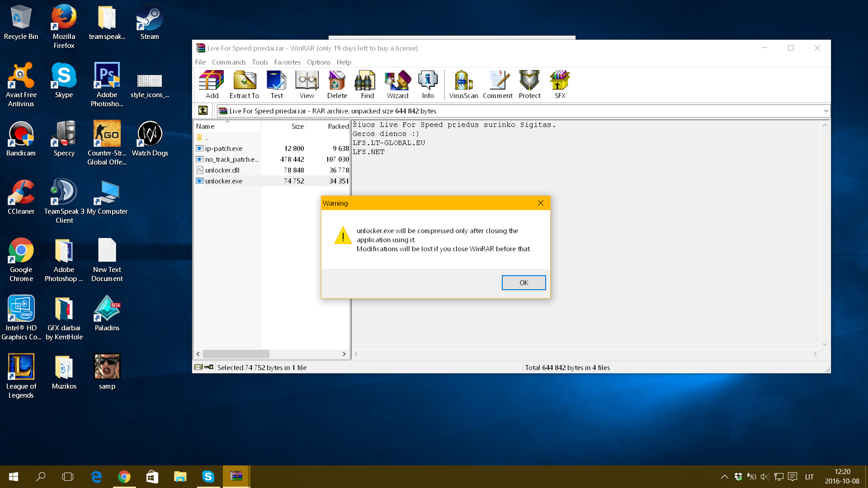The height and width of the screenshot is (488, 868).
Task: Select no_track_patch.e... file row
Action: coord(272,159)
